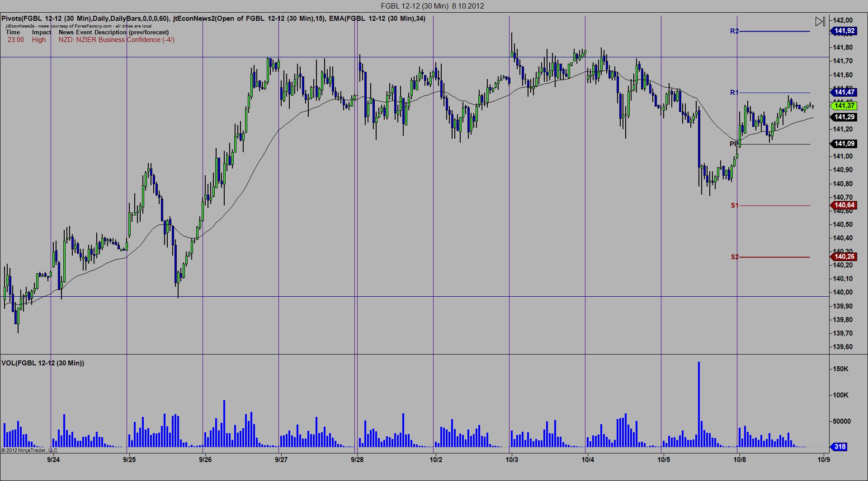The image size is (868, 481).
Task: Click the jtEconNews2 indicator label
Action: [249, 19]
